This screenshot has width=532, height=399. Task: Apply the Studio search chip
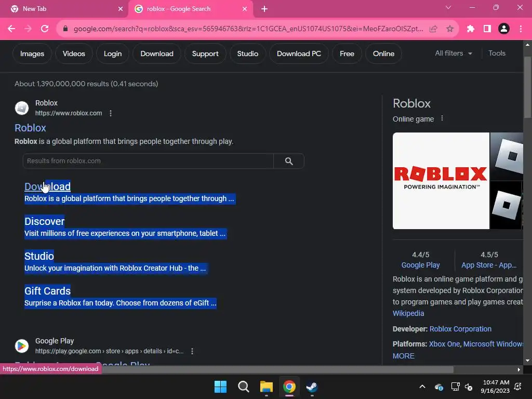click(x=248, y=54)
